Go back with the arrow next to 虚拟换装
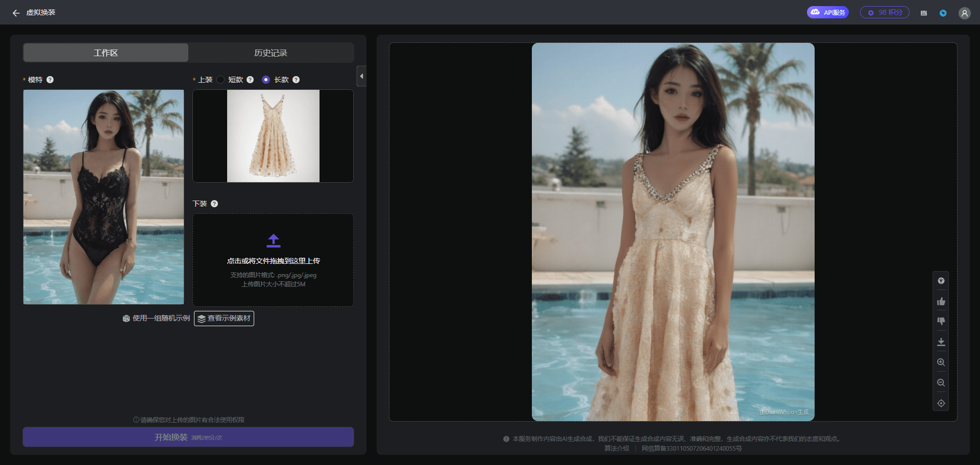 16,13
